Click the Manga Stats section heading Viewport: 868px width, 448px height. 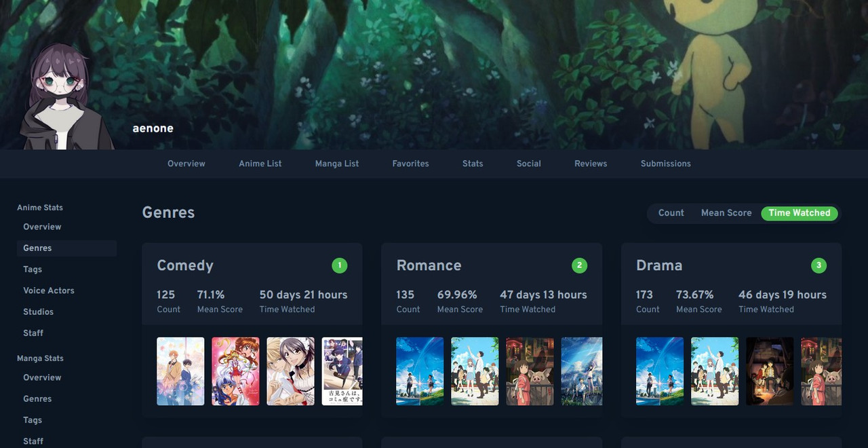[40, 358]
